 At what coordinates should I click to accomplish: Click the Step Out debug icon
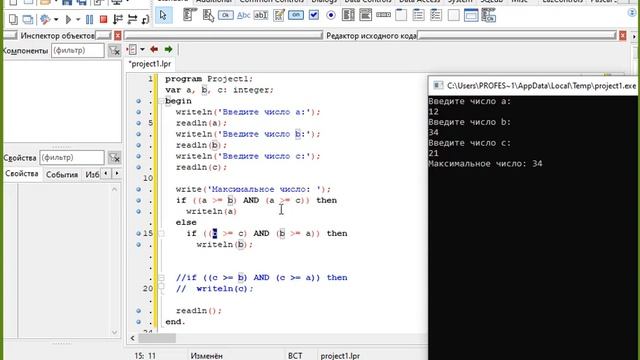(145, 19)
